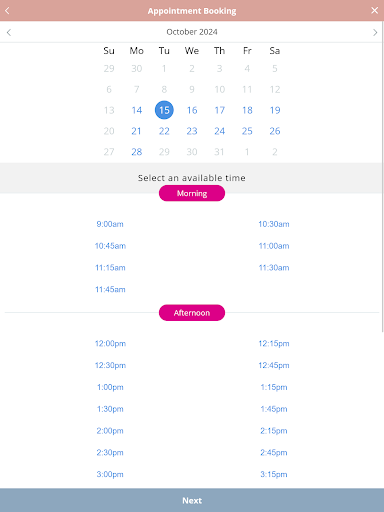Select the highlighted date 15
Viewport: 384px width, 512px height.
(164, 110)
